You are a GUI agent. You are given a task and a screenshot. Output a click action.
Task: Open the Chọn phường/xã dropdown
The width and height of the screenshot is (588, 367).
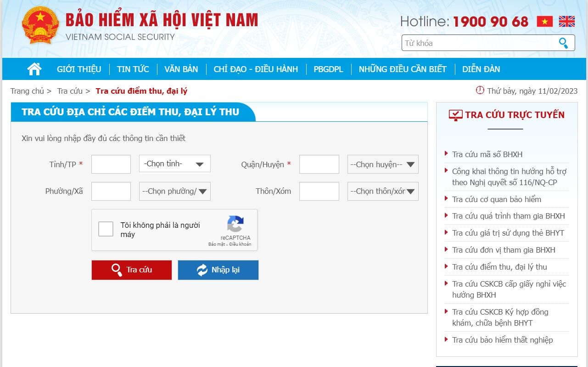point(175,192)
